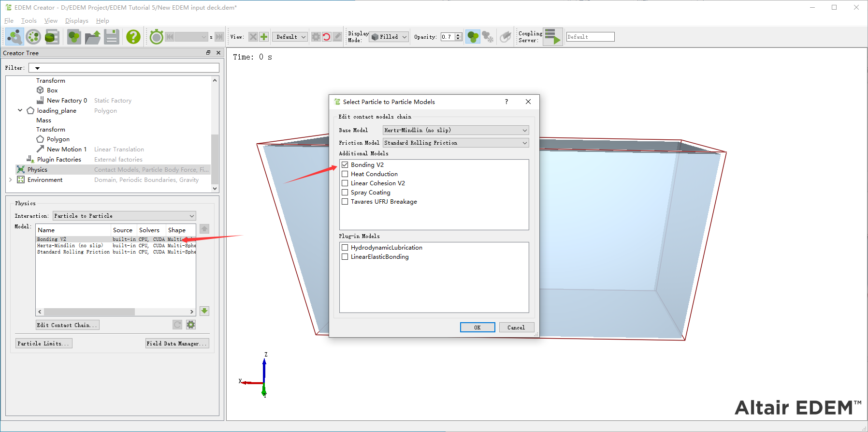Start Coupling Server with play icon
Image resolution: width=868 pixels, height=432 pixels.
click(x=552, y=37)
